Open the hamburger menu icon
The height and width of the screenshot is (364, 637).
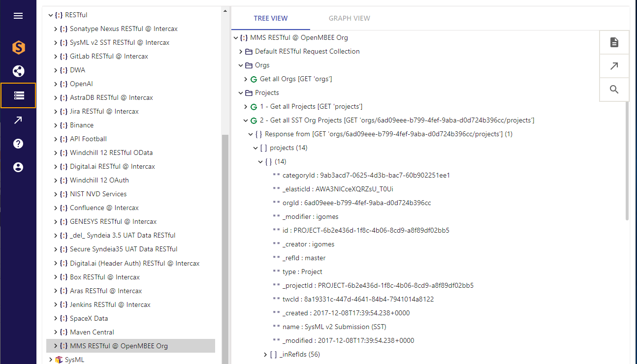18,16
